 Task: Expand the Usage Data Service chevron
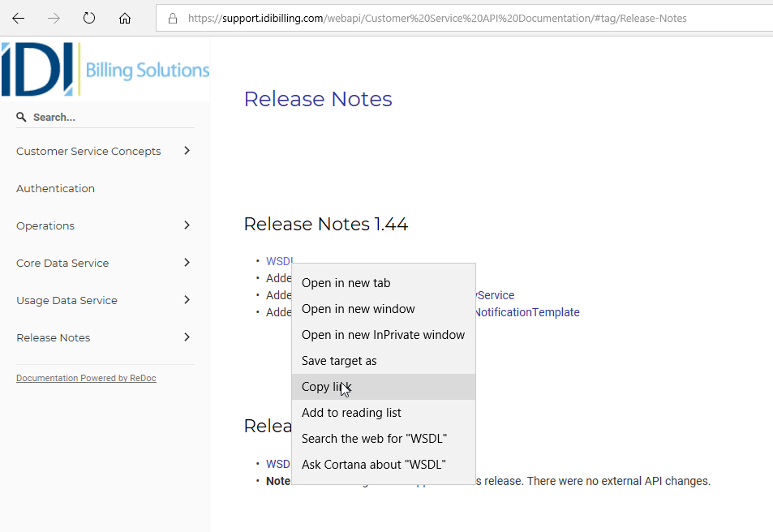pos(187,300)
